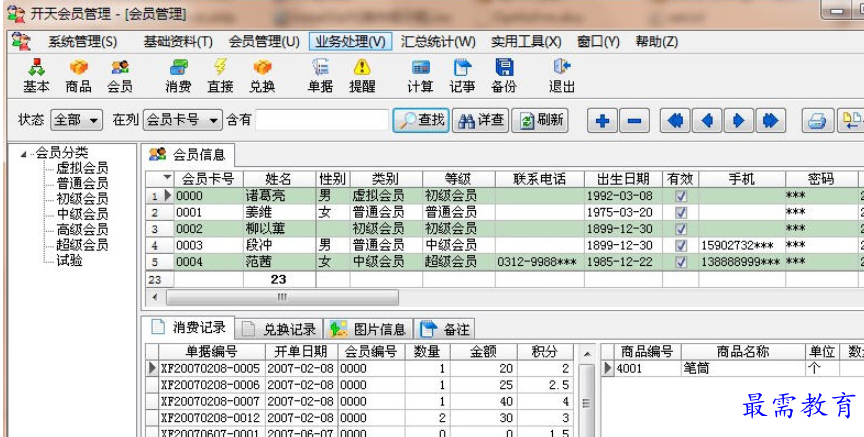The image size is (864, 437).
Task: Switch to the 备注 tab
Action: 445,329
